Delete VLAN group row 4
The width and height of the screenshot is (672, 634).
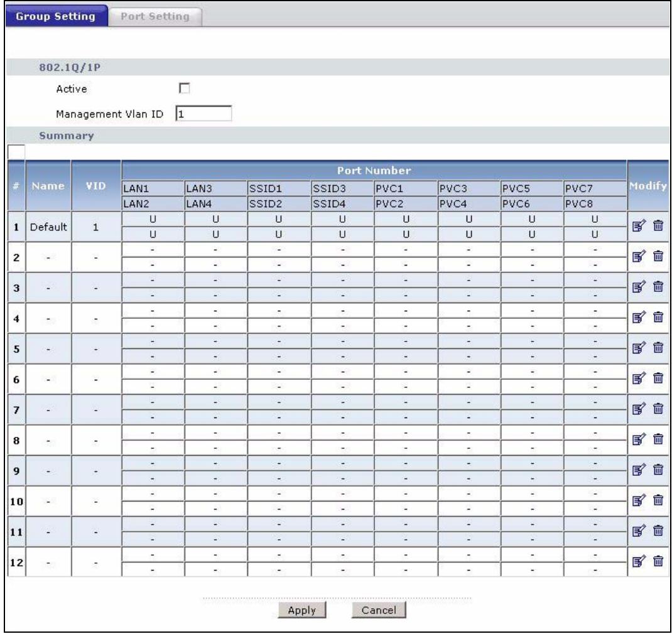point(658,317)
